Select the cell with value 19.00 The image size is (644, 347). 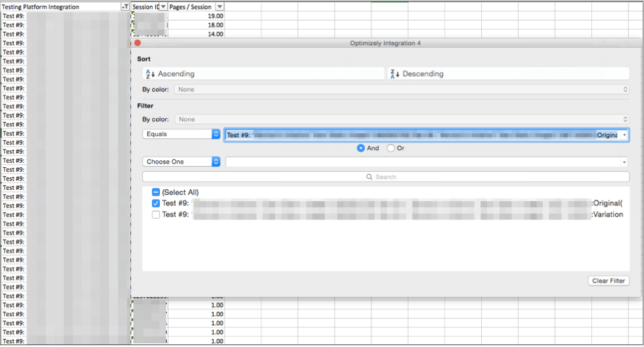pos(196,16)
